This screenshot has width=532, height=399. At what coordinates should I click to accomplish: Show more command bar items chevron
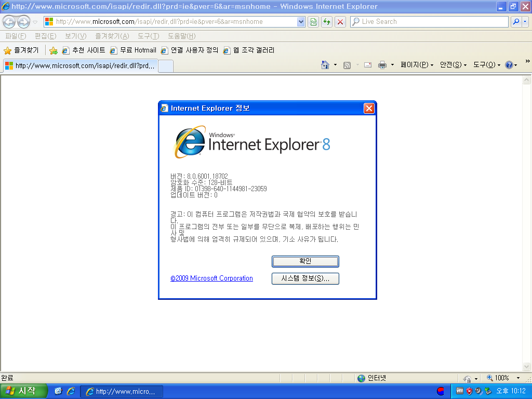527,61
